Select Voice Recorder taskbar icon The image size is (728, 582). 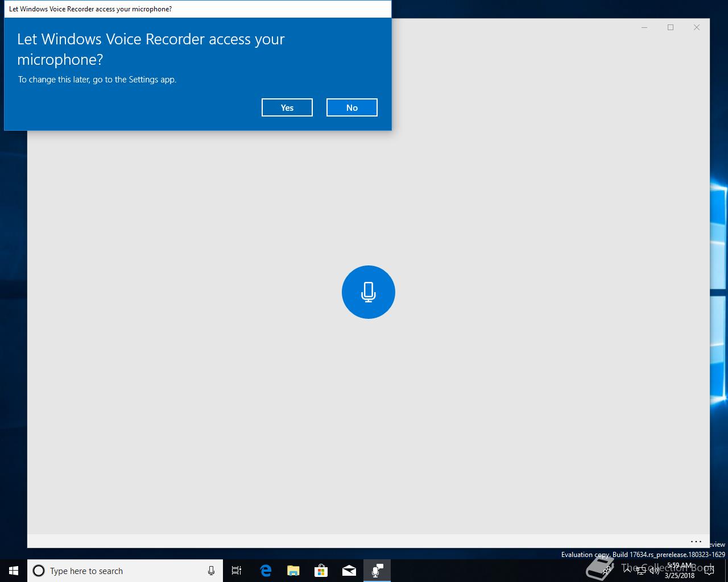(x=377, y=571)
